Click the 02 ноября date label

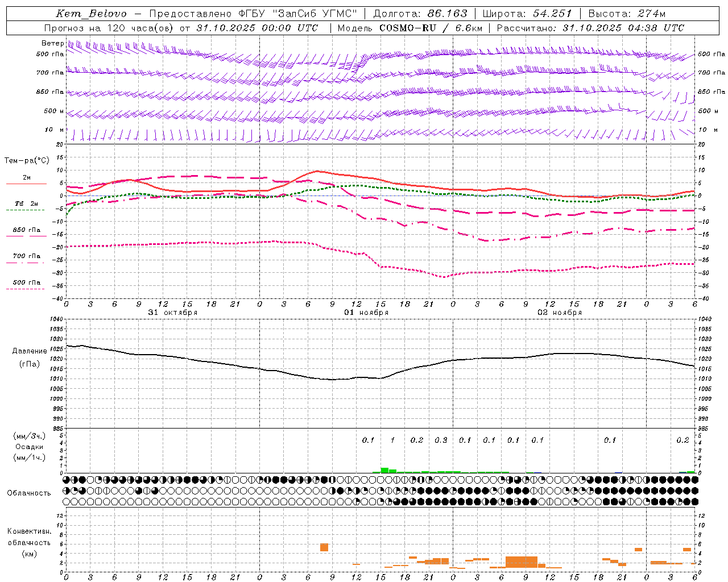[560, 313]
